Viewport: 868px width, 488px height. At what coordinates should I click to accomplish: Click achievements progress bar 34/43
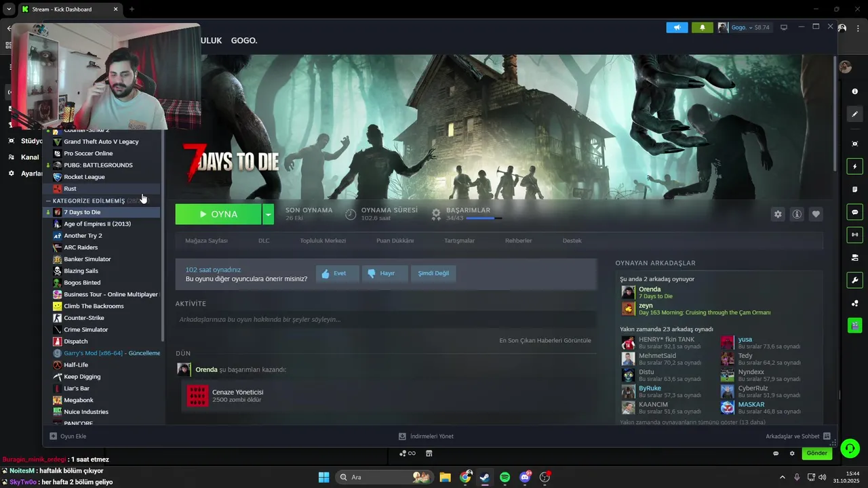pos(484,218)
